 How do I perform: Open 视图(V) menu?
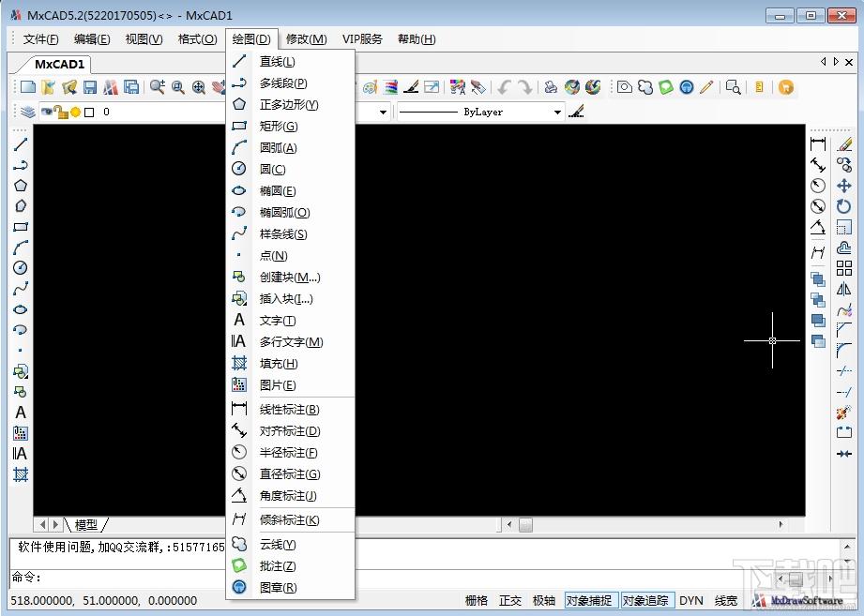click(144, 39)
